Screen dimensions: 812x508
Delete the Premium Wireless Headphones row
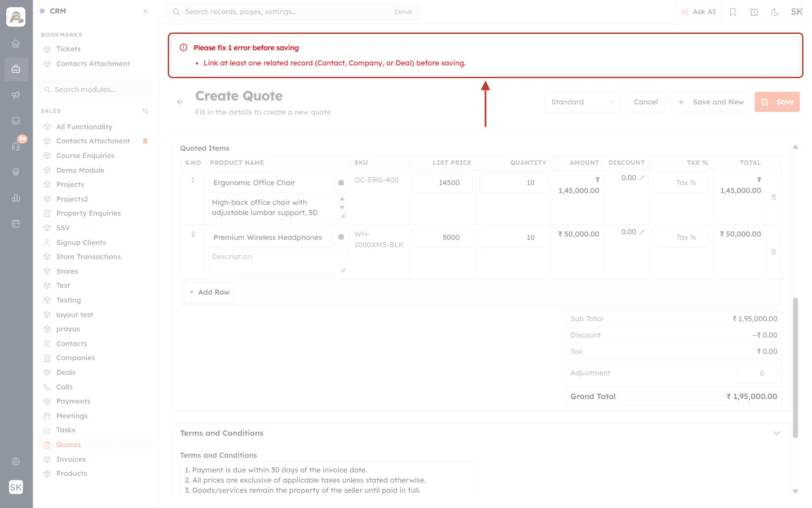point(774,252)
